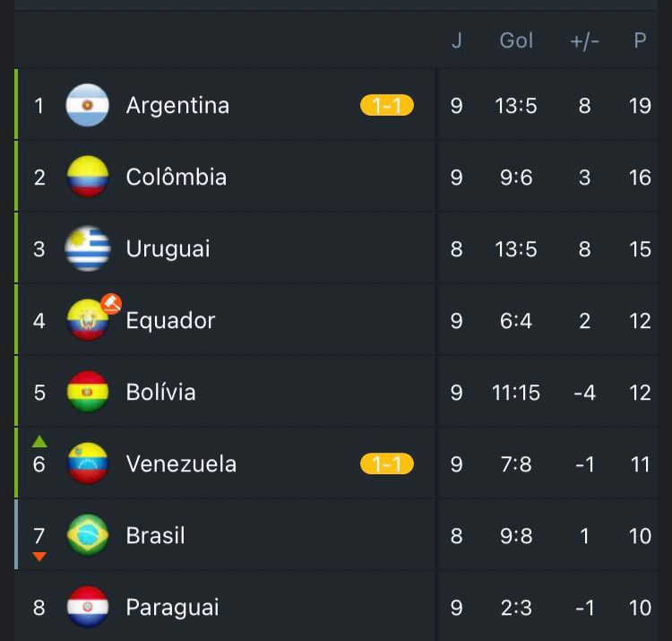
Task: Sort by the J games column header
Action: click(456, 40)
